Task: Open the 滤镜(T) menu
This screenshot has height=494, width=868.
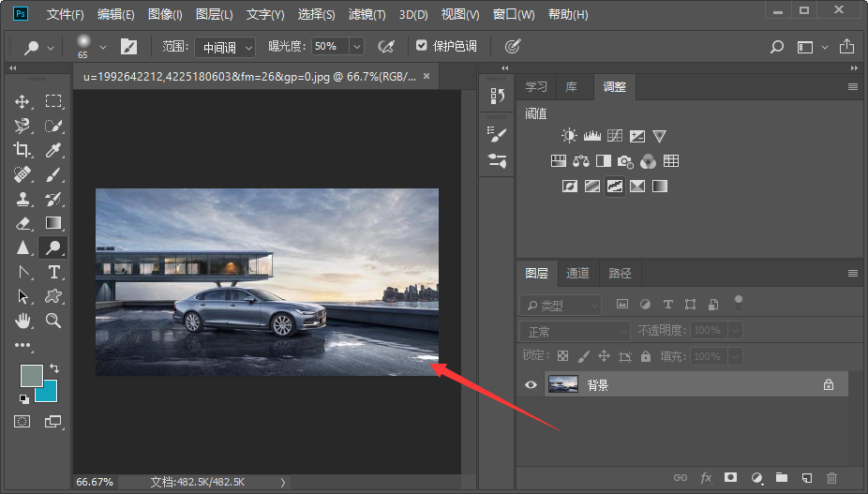Action: (x=367, y=14)
